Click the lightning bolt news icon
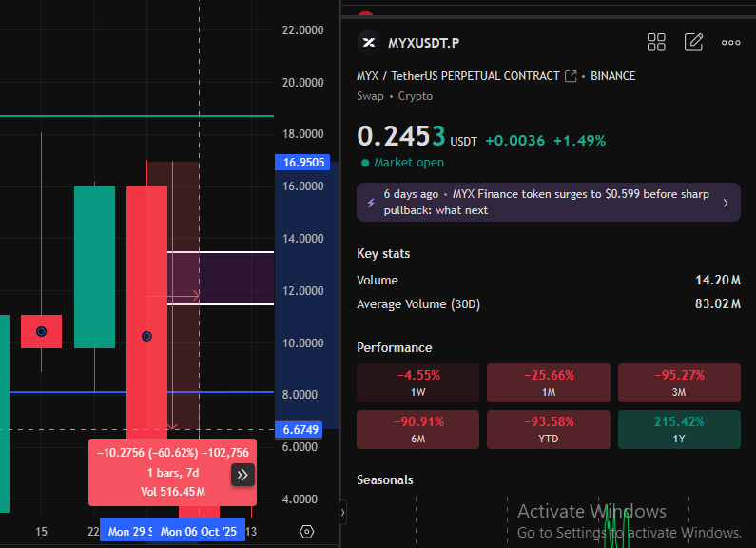The width and height of the screenshot is (756, 548). [x=371, y=203]
